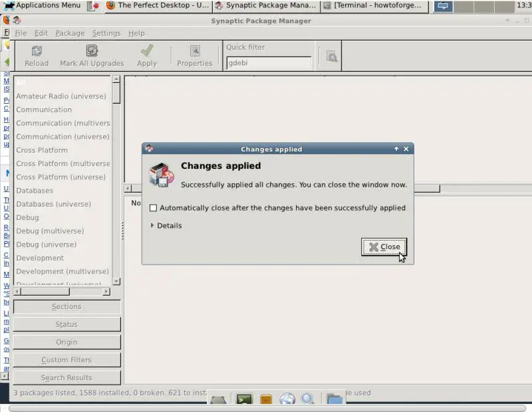This screenshot has width=532, height=412.
Task: Launch the terminal from the bottom dock
Action: pos(244,399)
